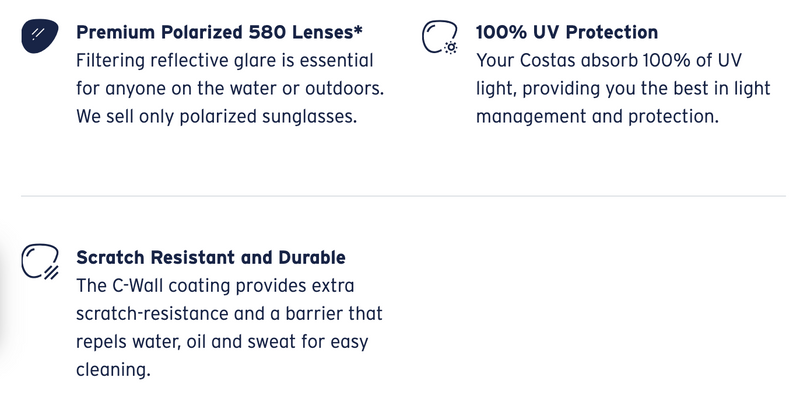The image size is (800, 405).
Task: Click the filled polarized lens icon
Action: (40, 36)
